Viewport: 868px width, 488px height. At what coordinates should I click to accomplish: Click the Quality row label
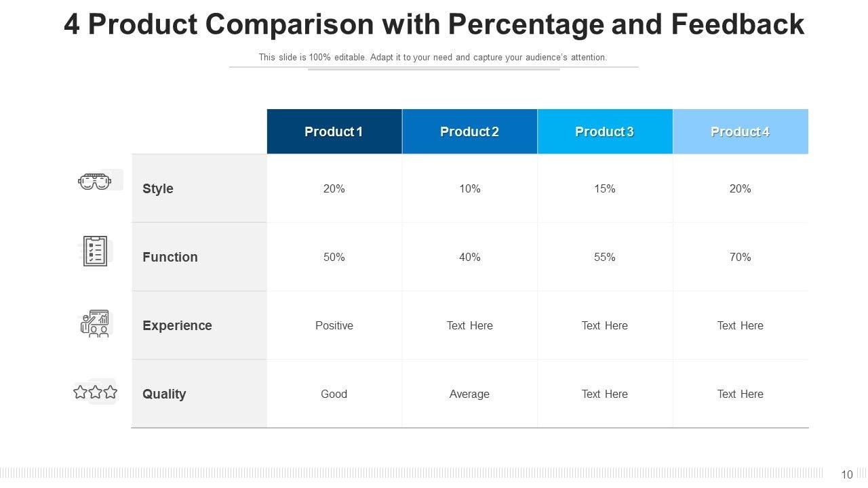[164, 394]
